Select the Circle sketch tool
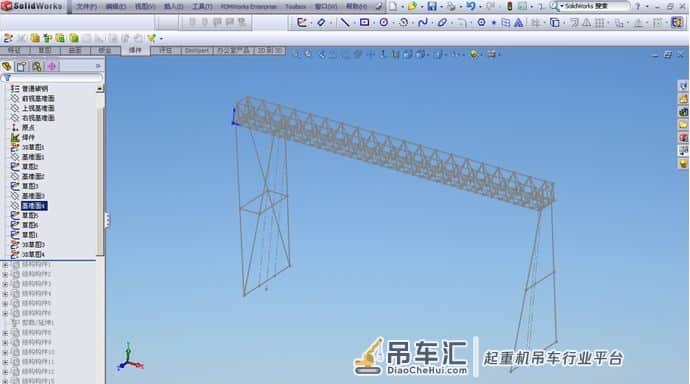Screen dimensions: 690x384 (x=384, y=22)
